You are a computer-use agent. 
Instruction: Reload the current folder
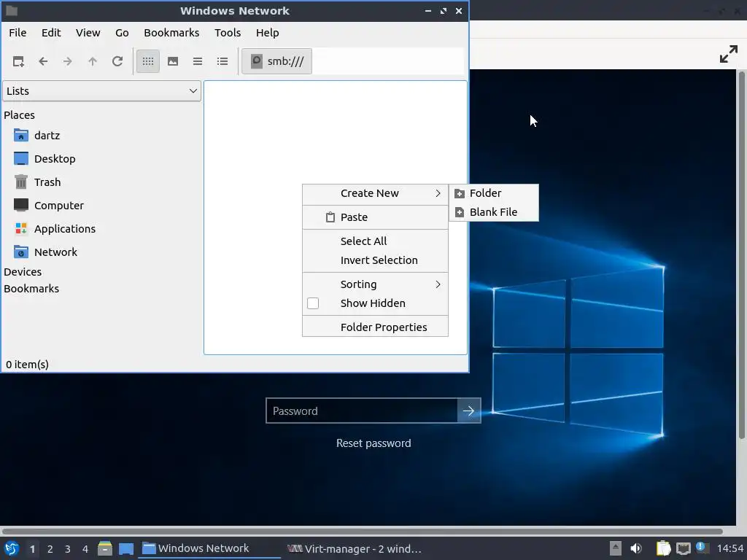[x=117, y=61]
